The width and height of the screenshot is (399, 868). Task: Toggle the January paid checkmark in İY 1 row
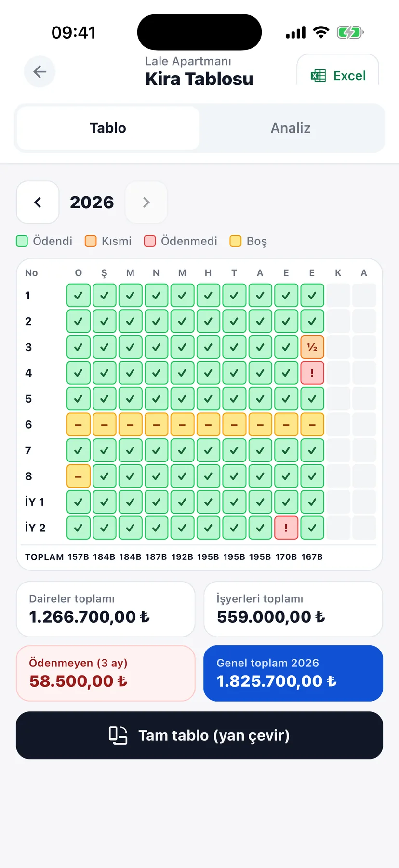click(x=79, y=502)
